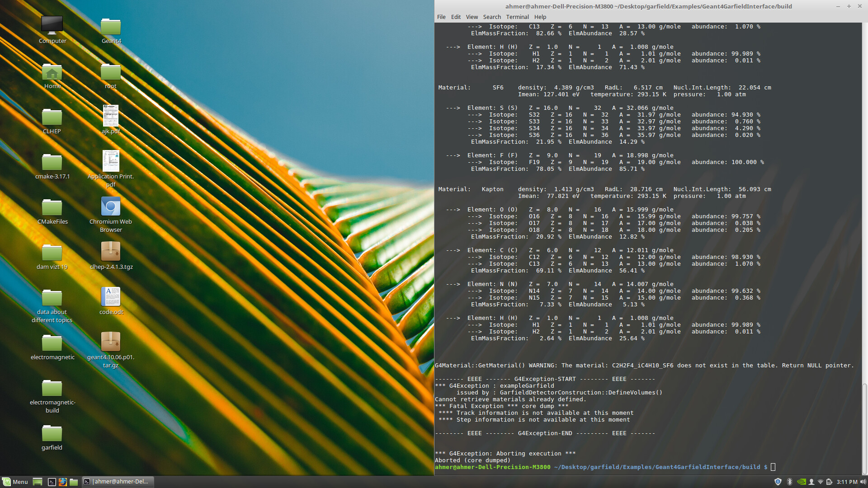The width and height of the screenshot is (868, 488).
Task: Open the terminal File menu
Action: pos(441,17)
